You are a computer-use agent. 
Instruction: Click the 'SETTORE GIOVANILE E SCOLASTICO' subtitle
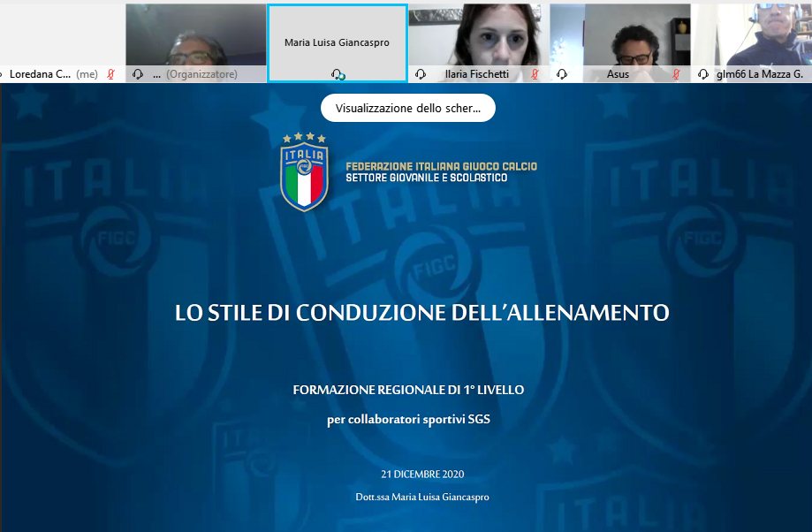coord(426,178)
